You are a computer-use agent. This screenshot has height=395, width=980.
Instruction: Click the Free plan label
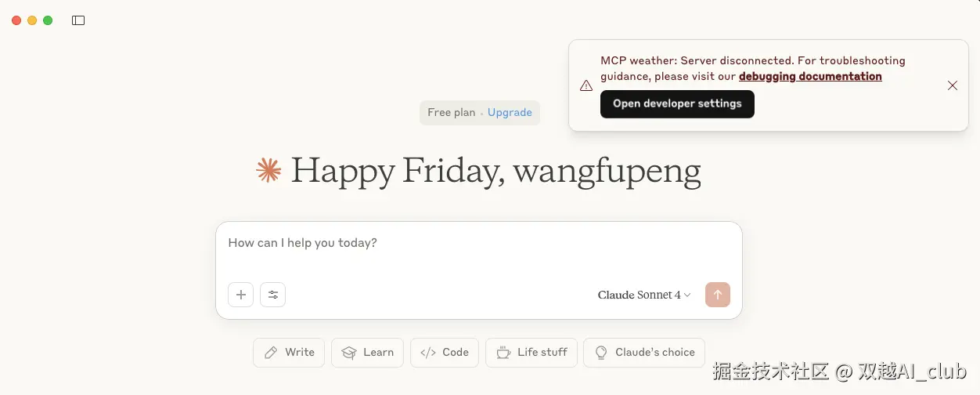[x=451, y=112]
